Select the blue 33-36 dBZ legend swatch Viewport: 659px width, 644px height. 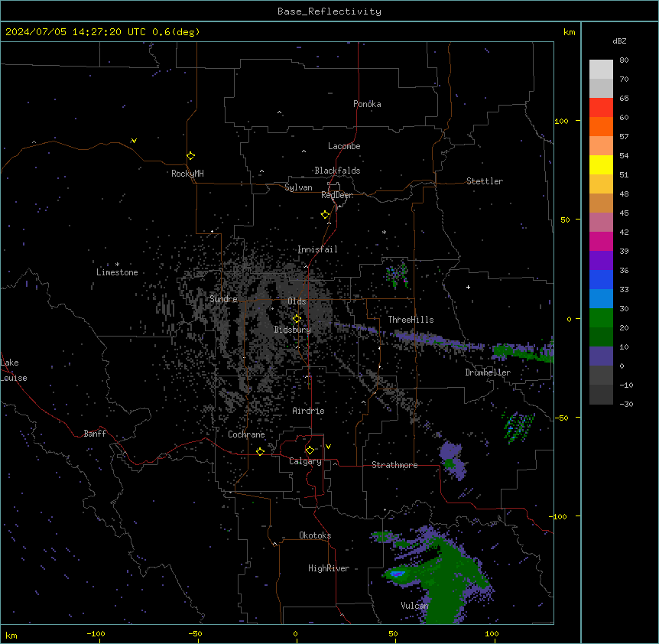click(601, 279)
